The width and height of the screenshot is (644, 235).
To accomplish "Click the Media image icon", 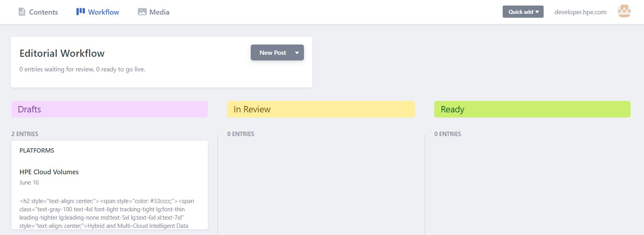I will 142,12.
